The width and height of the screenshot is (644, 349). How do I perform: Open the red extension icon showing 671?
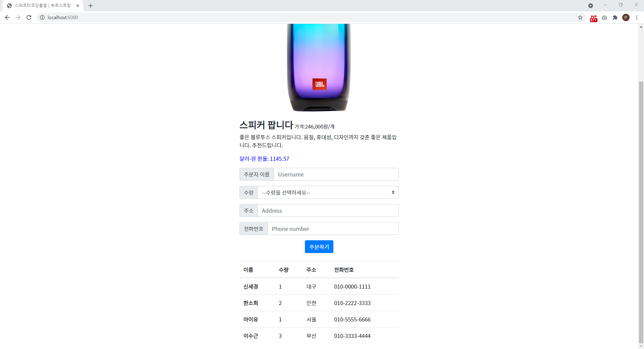point(593,17)
